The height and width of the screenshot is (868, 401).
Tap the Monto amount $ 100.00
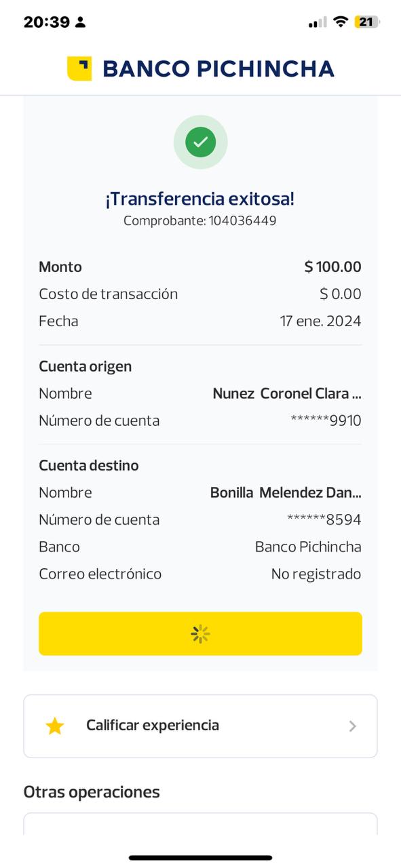332,267
